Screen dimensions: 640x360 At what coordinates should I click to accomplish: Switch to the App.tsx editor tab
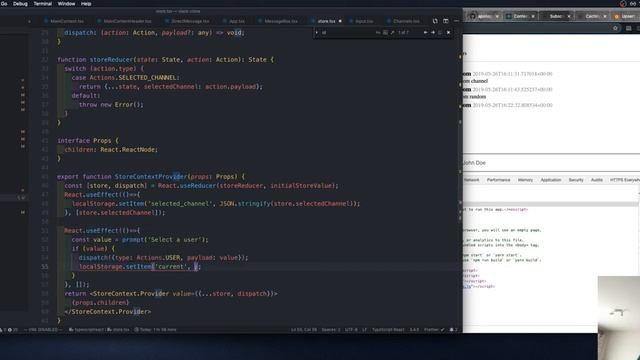point(234,21)
